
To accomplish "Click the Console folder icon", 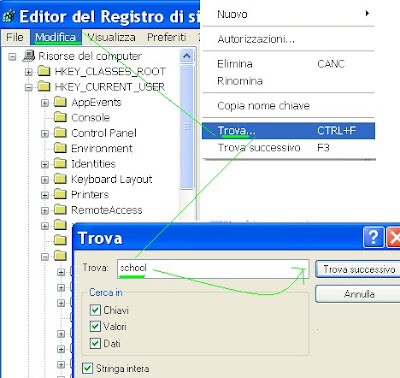I will tap(60, 117).
